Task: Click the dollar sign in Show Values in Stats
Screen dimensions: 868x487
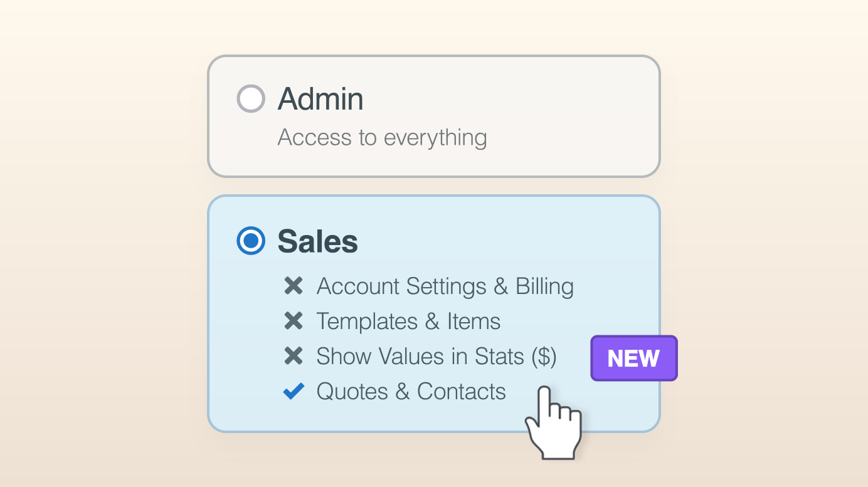Action: tap(544, 357)
